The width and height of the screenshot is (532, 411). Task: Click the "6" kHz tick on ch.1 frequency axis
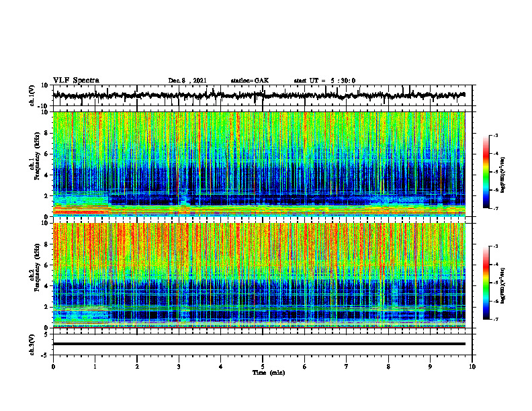47,154
